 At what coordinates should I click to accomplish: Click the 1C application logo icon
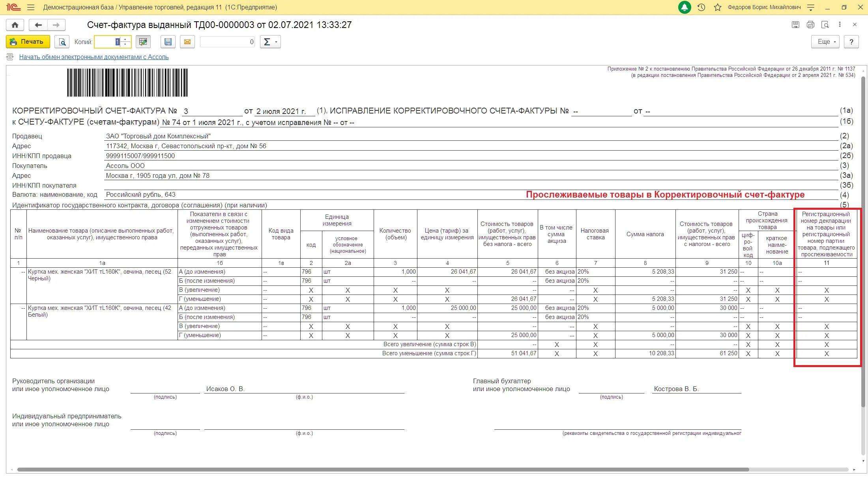coord(13,7)
